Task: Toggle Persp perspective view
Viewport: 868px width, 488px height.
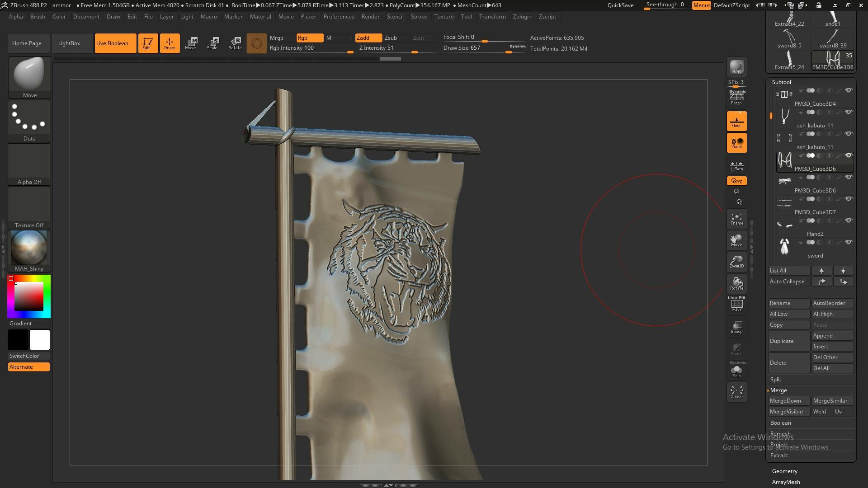Action: tap(736, 98)
